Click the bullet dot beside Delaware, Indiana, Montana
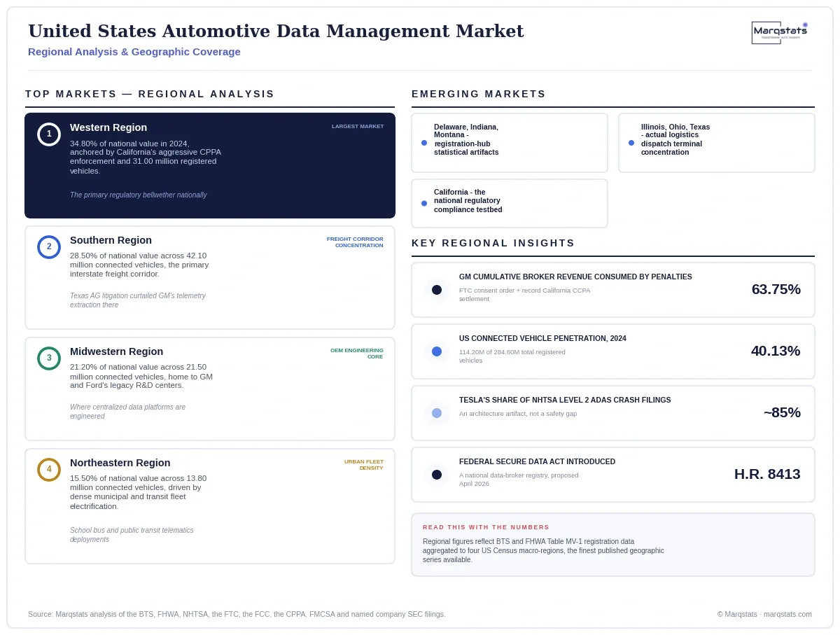Image resolution: width=840 pixels, height=635 pixels. (424, 143)
